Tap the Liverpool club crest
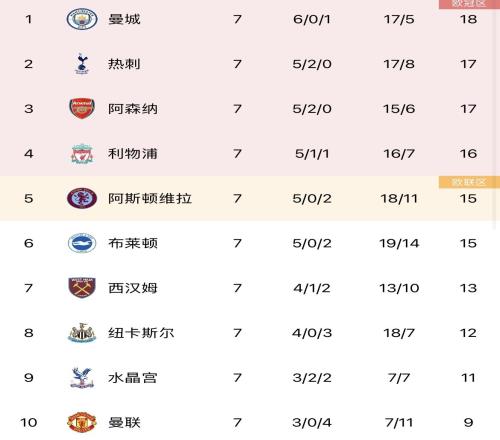Image resolution: width=500 pixels, height=440 pixels. pyautogui.click(x=82, y=154)
